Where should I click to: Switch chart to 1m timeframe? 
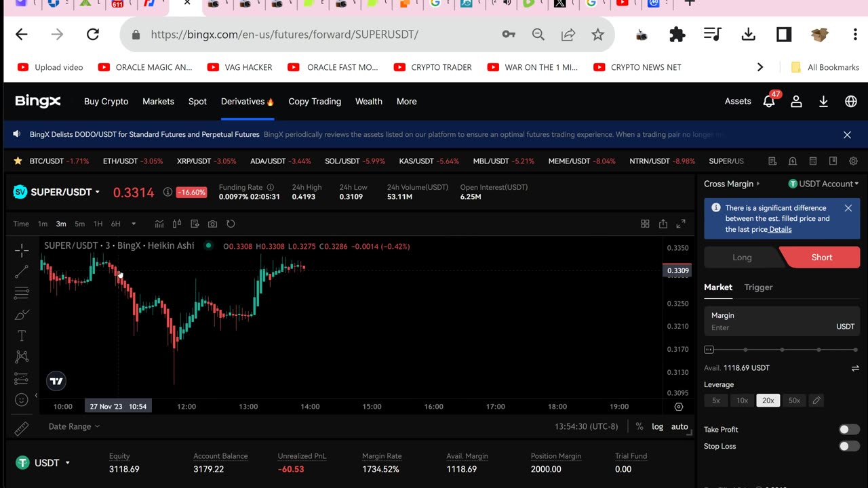pyautogui.click(x=43, y=224)
